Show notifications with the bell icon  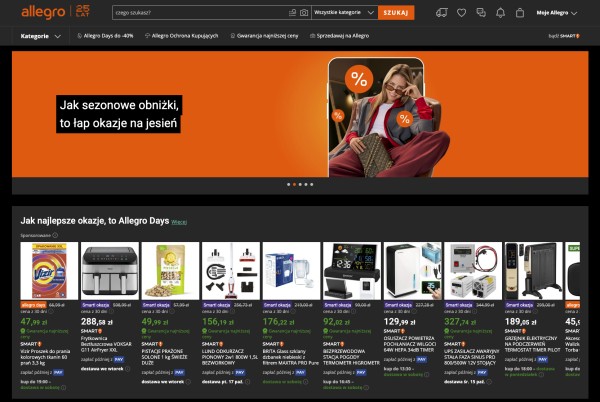(x=500, y=13)
